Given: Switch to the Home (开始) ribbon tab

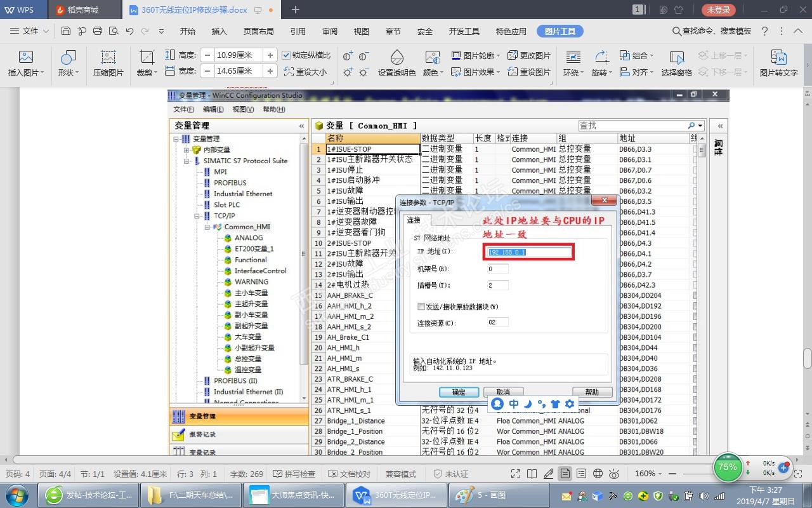Looking at the screenshot, I should pos(187,31).
